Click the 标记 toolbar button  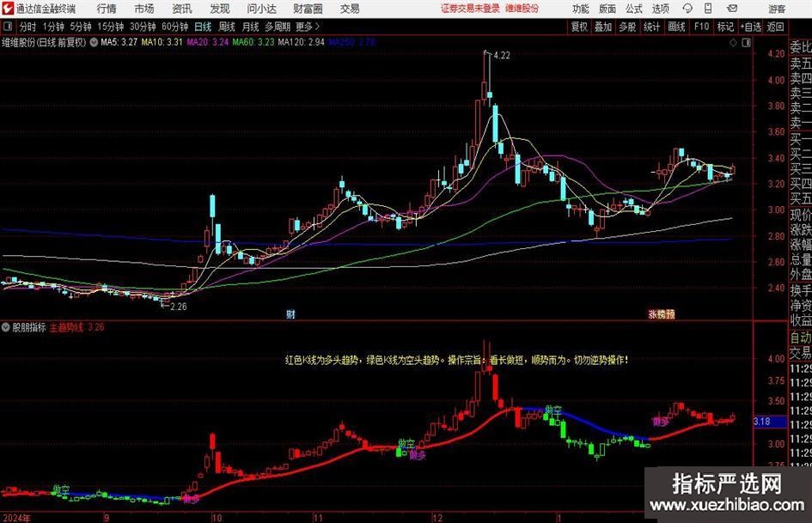tap(725, 27)
